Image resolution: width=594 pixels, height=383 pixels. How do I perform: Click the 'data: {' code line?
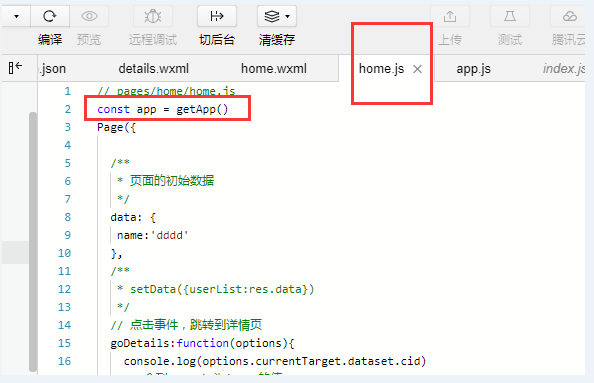[x=133, y=217]
